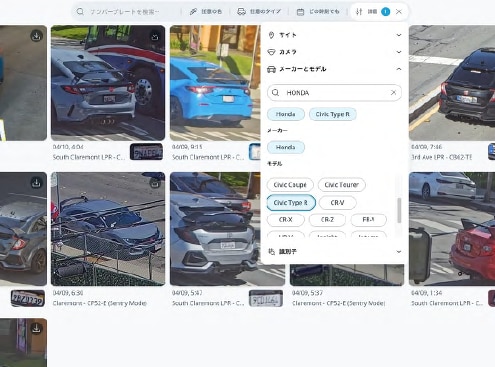This screenshot has height=367, width=495.
Task: Expand the カメラ section
Action: click(399, 52)
